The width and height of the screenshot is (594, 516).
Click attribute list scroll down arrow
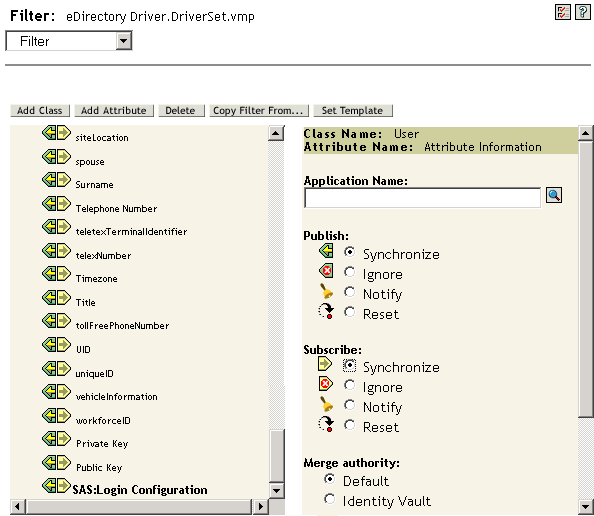point(276,491)
